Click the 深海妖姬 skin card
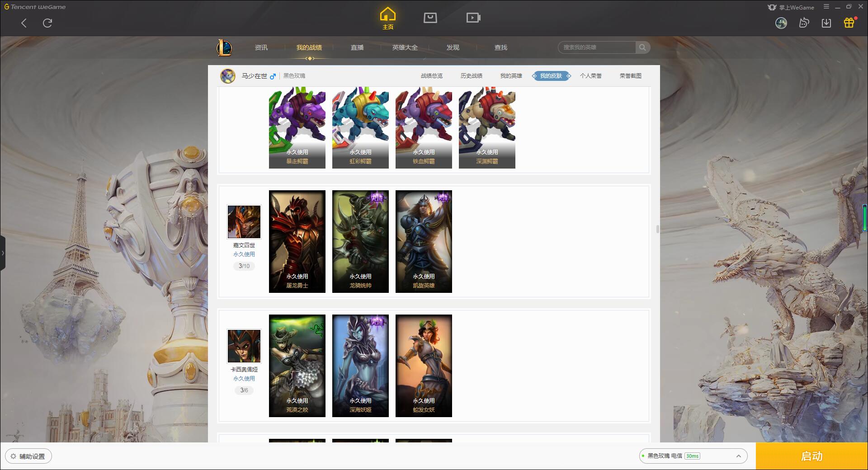 tap(360, 366)
